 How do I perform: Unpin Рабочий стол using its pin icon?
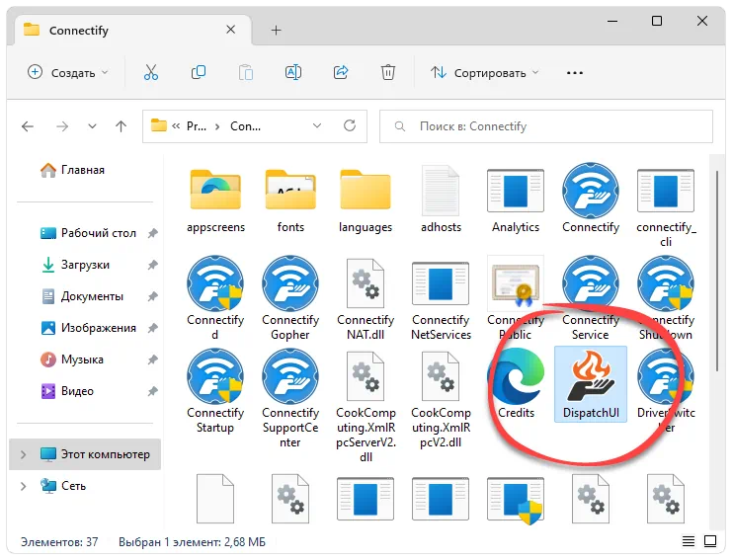(x=153, y=233)
